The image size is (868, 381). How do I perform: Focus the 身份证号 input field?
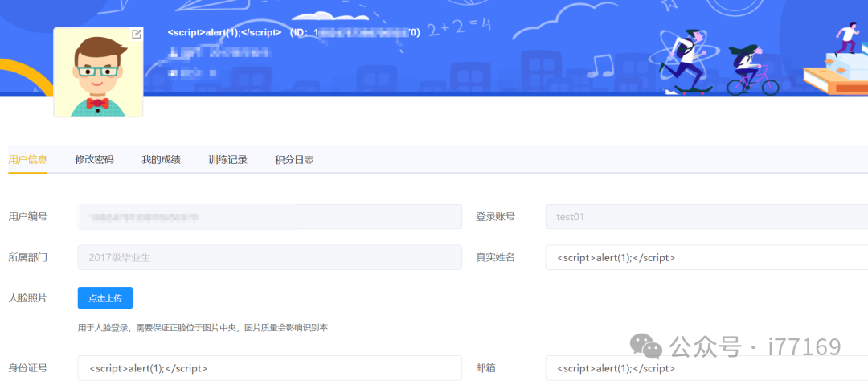269,368
